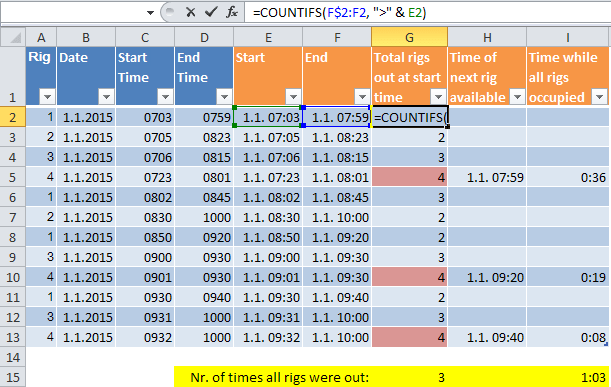The width and height of the screenshot is (611, 387).
Task: Click the Total rigs out at start time header
Action: [x=410, y=76]
